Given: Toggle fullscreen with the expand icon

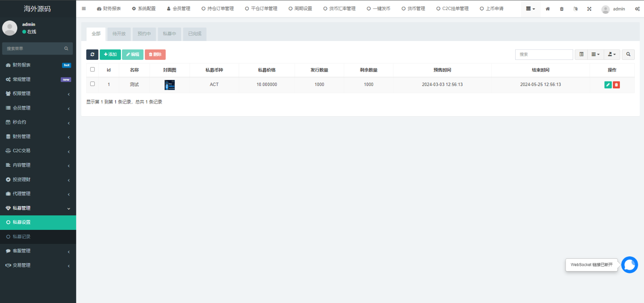Looking at the screenshot, I should [589, 9].
